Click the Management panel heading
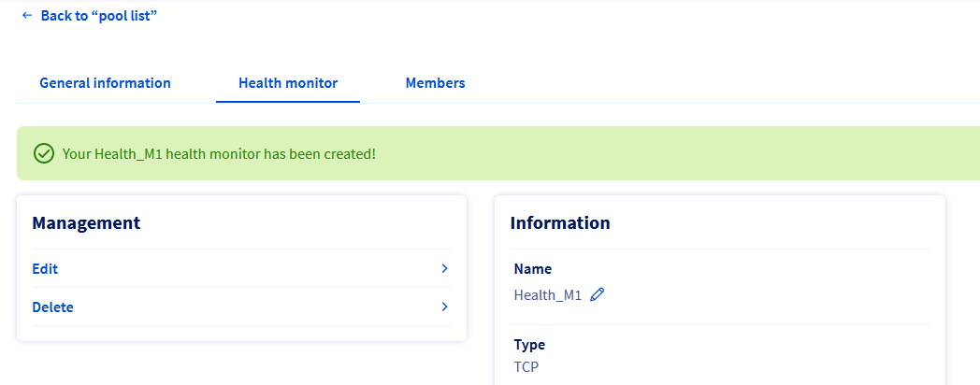The width and height of the screenshot is (980, 385). (86, 222)
